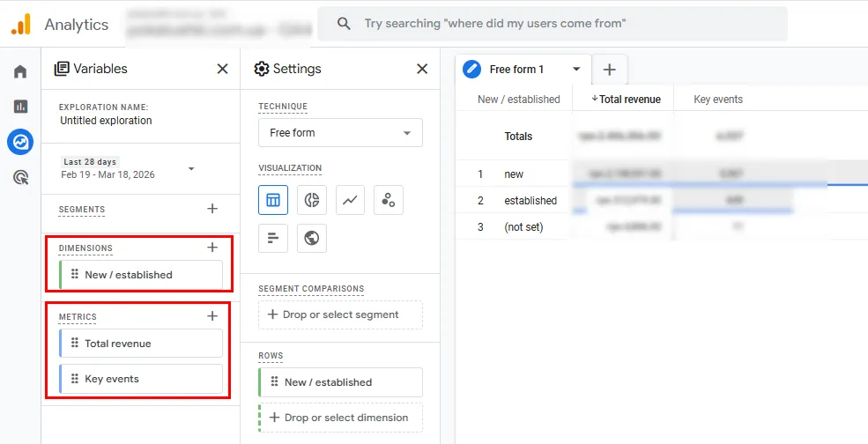The width and height of the screenshot is (868, 444).
Task: Select the donut chart visualization
Action: (x=311, y=200)
